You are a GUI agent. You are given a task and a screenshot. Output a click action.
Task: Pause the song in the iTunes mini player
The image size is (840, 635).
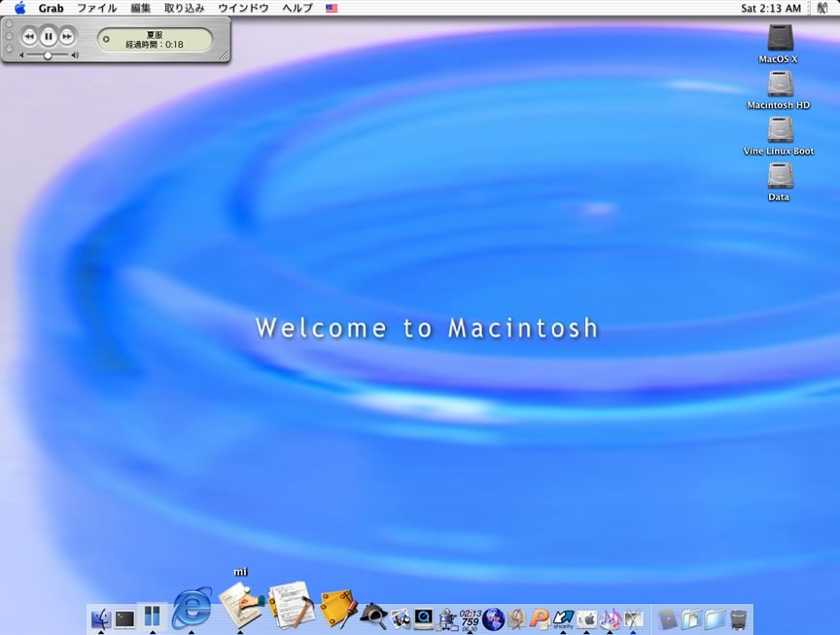click(x=49, y=36)
